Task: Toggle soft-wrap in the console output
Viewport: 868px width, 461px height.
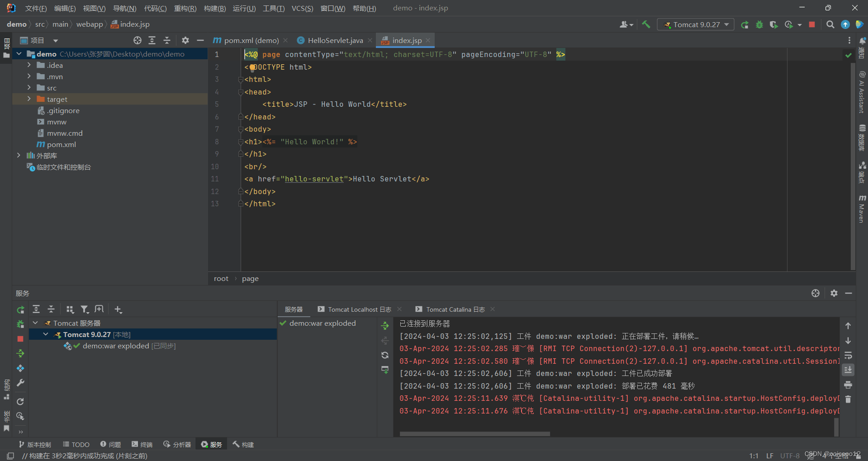Action: point(848,355)
